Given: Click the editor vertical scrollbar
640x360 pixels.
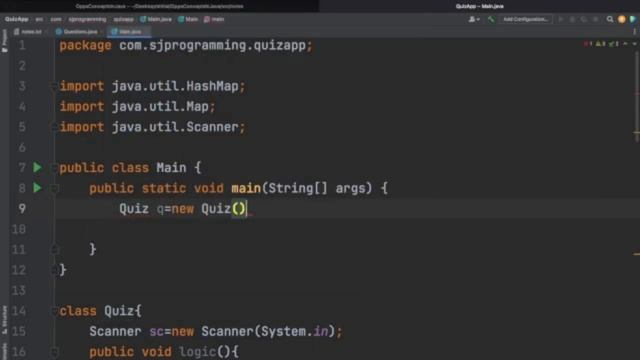Looking at the screenshot, I should pos(637,96).
